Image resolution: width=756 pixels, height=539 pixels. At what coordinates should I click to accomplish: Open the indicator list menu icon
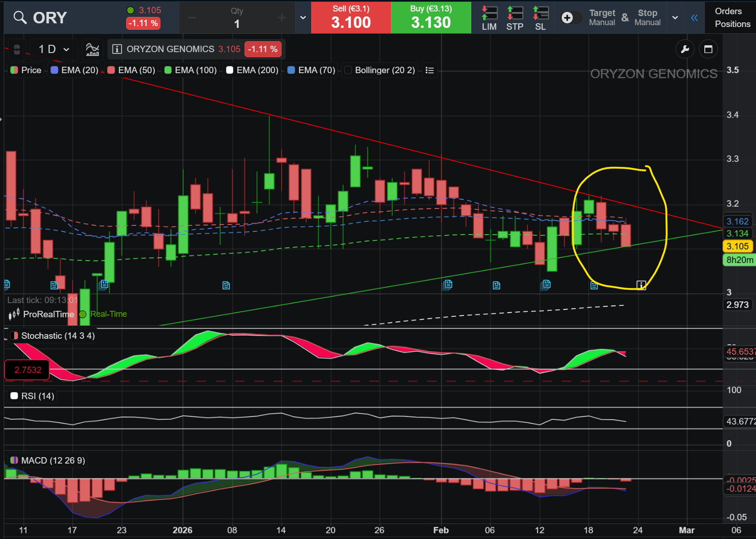(430, 70)
